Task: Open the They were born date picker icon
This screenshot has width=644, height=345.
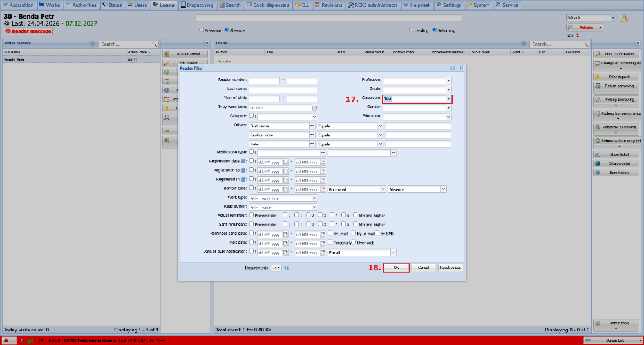Action: click(x=315, y=108)
